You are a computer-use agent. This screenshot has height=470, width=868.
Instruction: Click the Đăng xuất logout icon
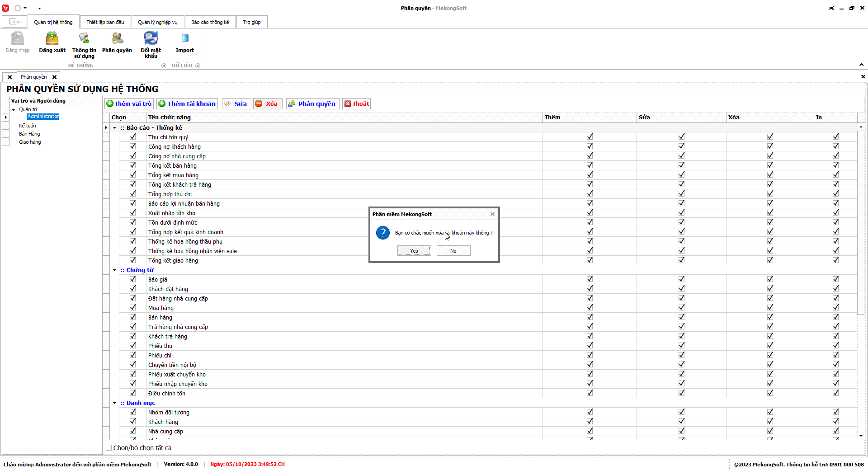pos(52,42)
